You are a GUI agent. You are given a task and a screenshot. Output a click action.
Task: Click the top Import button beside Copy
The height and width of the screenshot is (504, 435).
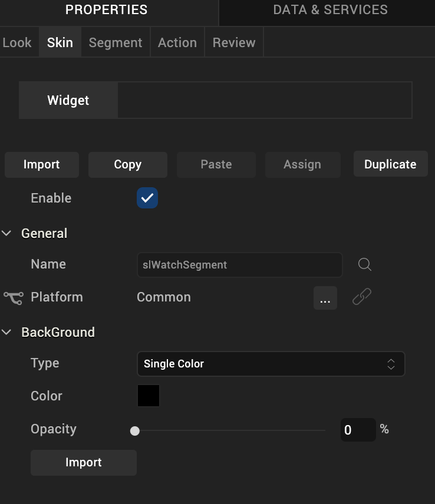[41, 165]
